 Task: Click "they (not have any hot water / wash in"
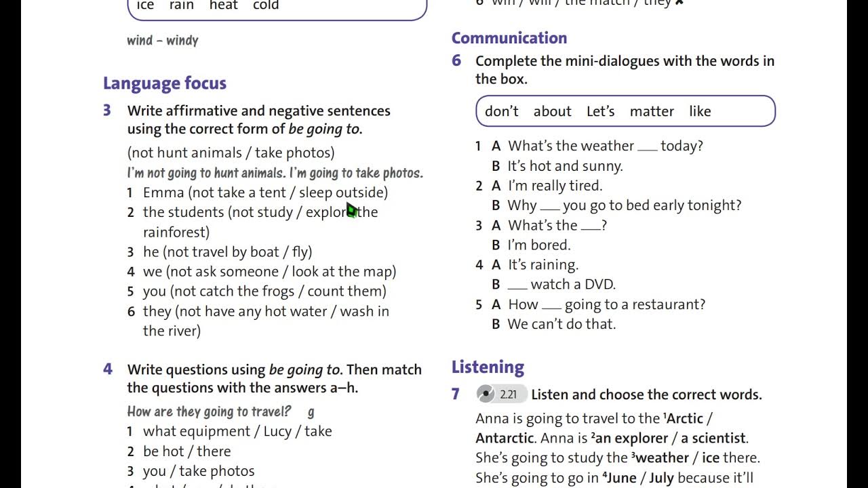click(x=266, y=311)
